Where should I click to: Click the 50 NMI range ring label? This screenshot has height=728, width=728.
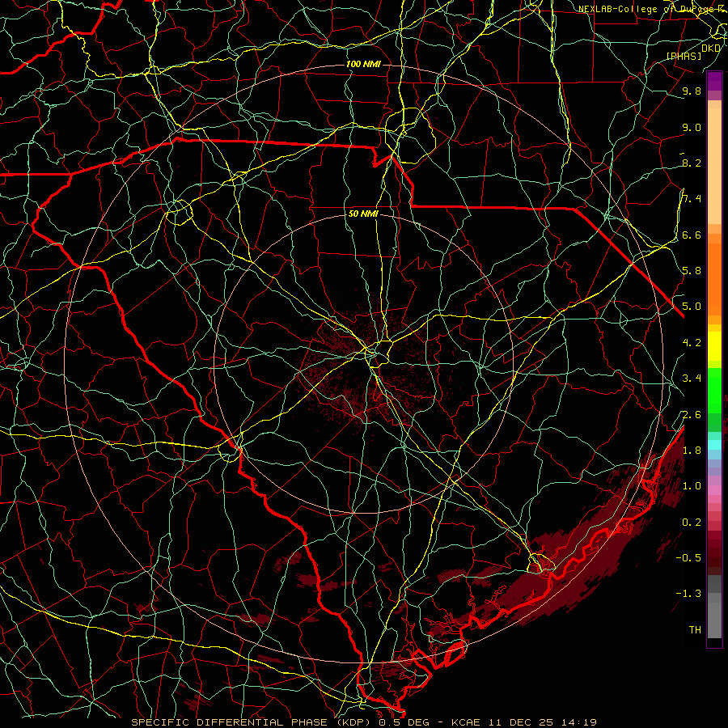(x=363, y=214)
